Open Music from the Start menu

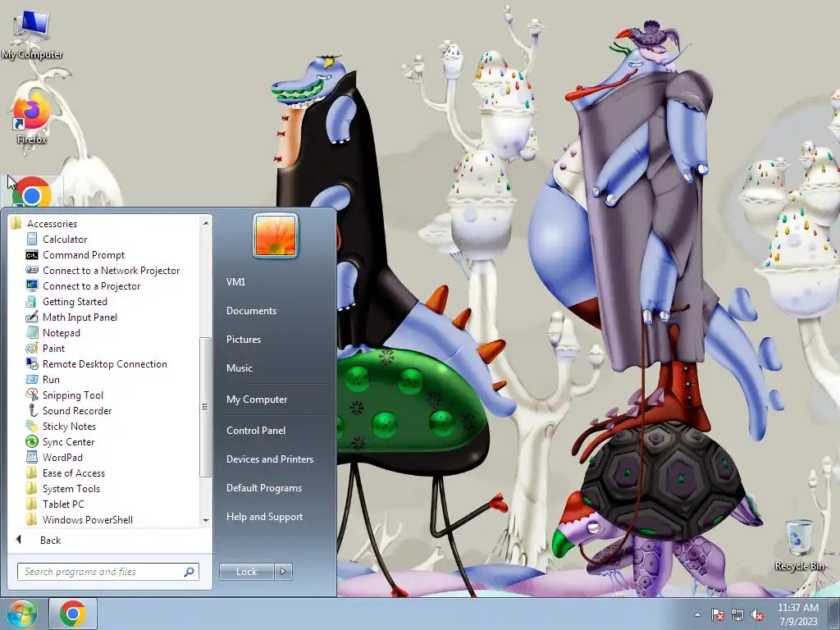pyautogui.click(x=240, y=368)
